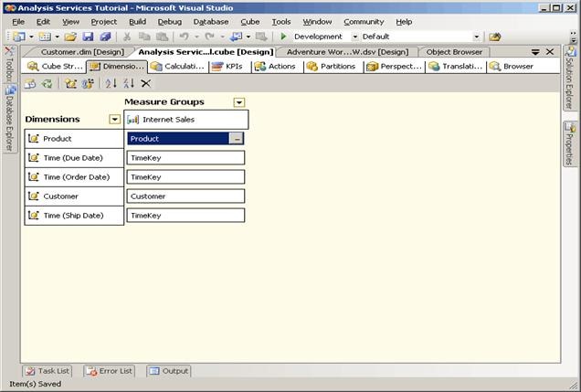
Task: Open the Cube menu
Action: point(249,21)
